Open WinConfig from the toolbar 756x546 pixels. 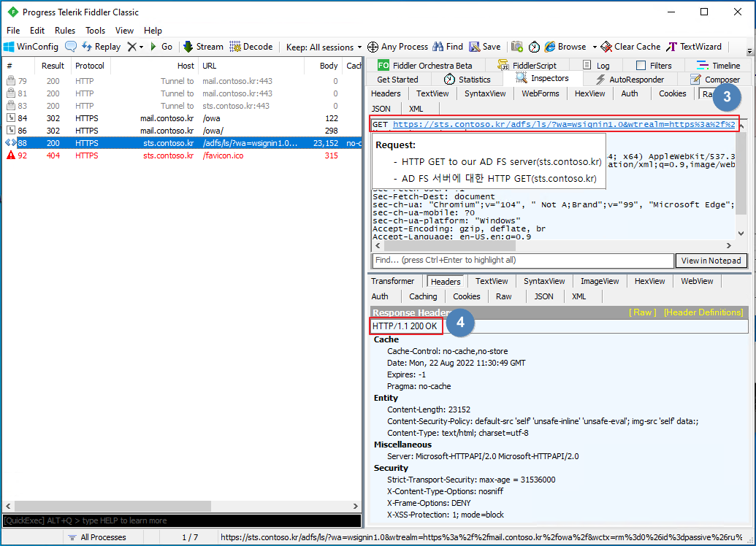[x=31, y=47]
